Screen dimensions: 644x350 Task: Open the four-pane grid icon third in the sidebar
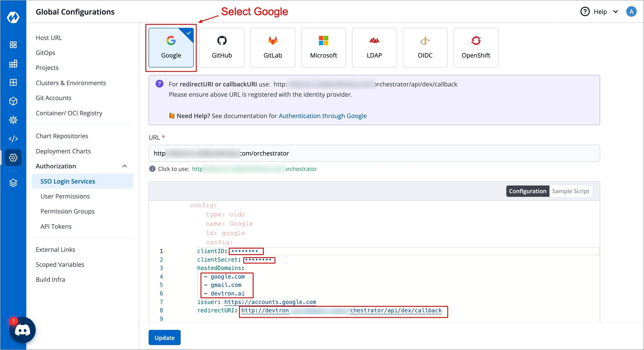(x=13, y=82)
